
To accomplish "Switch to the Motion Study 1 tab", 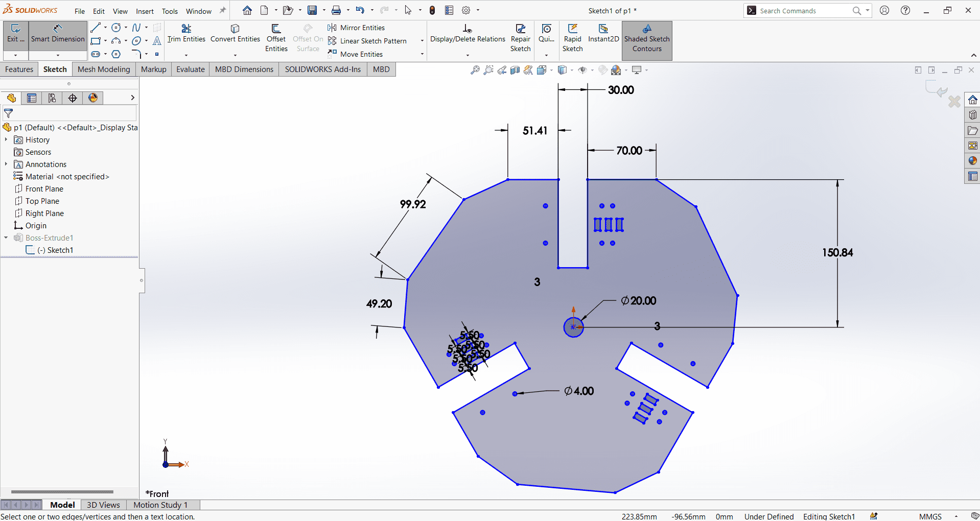I will pyautogui.click(x=160, y=505).
